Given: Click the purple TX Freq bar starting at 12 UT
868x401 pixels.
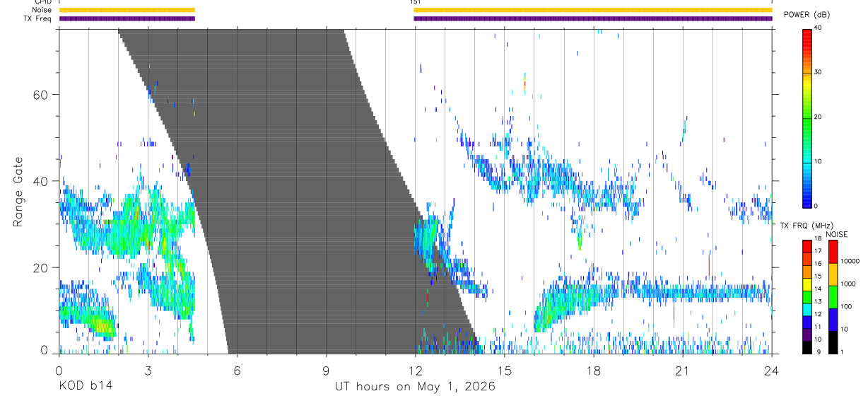Looking at the screenshot, I should (x=593, y=18).
